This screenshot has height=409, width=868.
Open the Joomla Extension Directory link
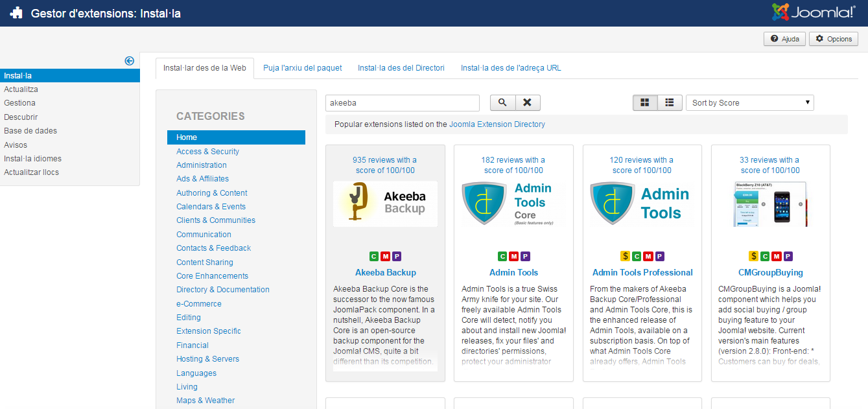click(497, 124)
